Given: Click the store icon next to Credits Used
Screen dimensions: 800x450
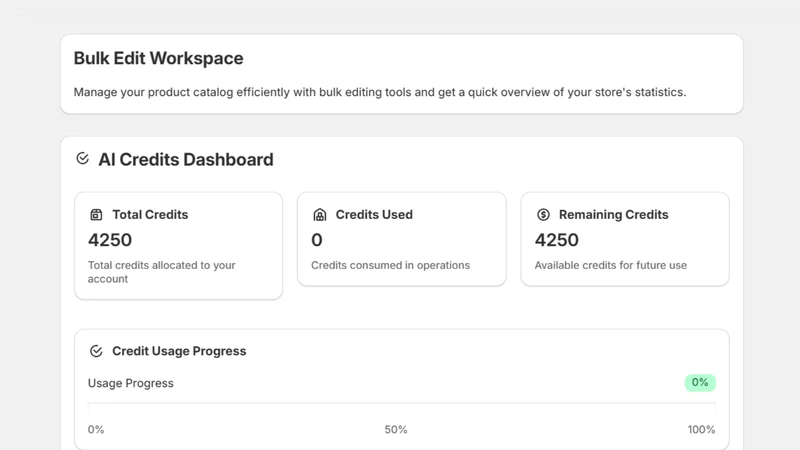Looking at the screenshot, I should click(x=319, y=215).
